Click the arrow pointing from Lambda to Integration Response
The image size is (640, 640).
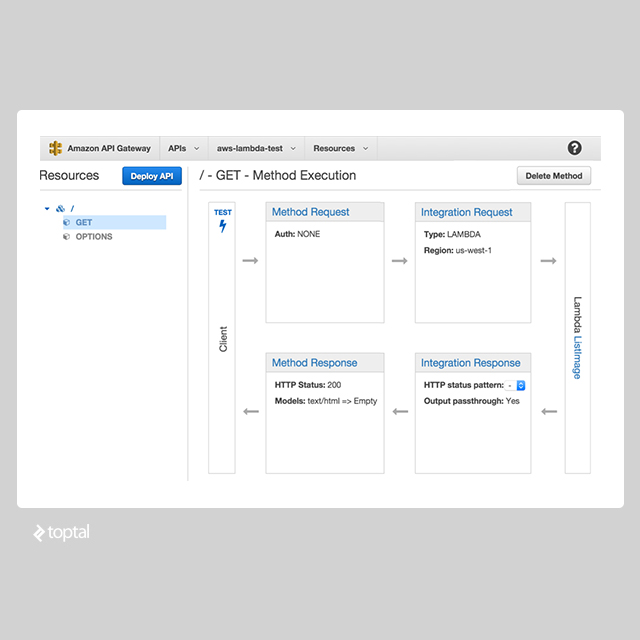tap(548, 411)
